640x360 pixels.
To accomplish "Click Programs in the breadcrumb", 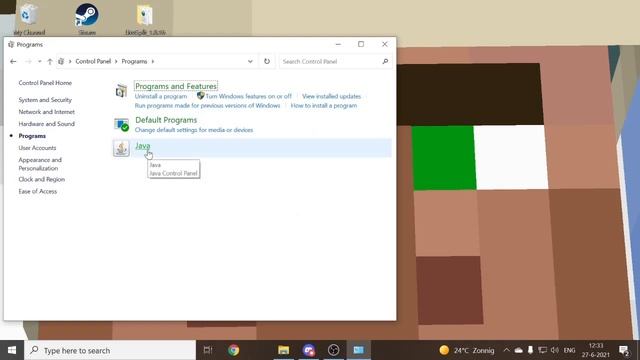I will (134, 62).
